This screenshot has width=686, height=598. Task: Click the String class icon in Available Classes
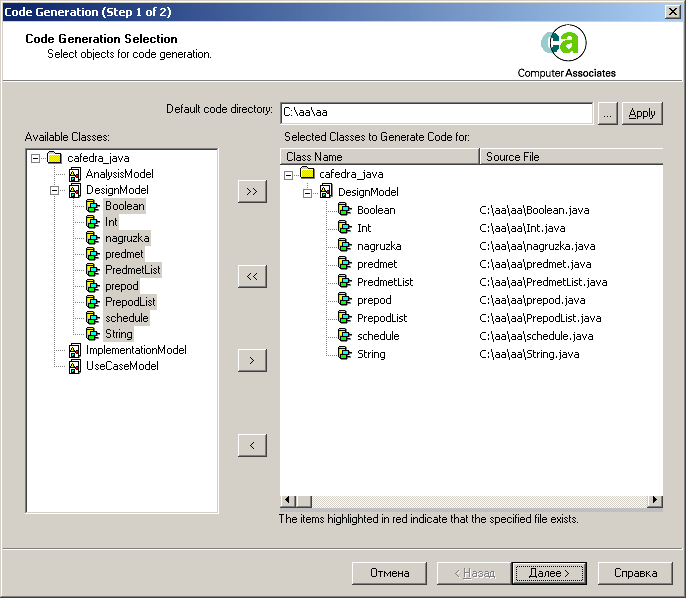(92, 334)
